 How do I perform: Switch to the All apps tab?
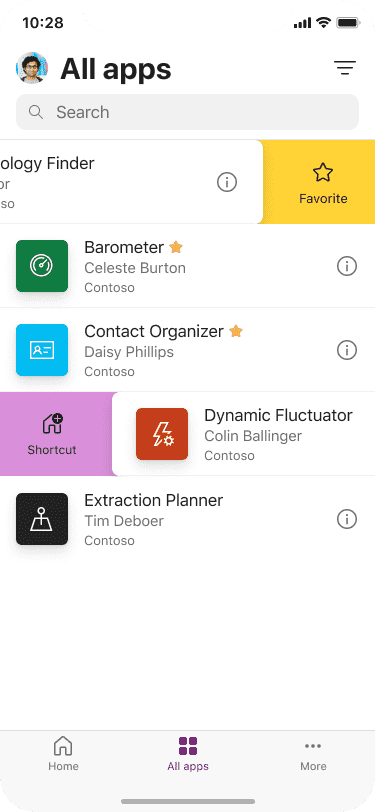(x=188, y=754)
